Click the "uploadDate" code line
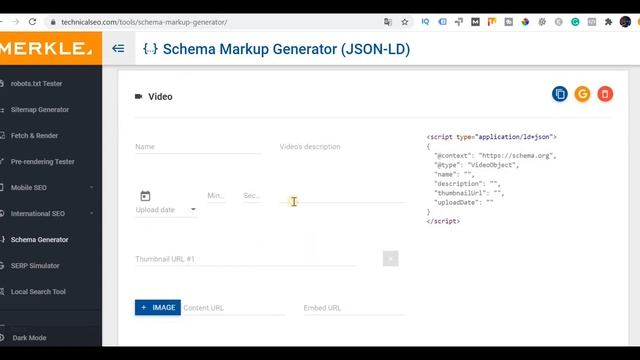640x360 pixels. click(x=464, y=202)
